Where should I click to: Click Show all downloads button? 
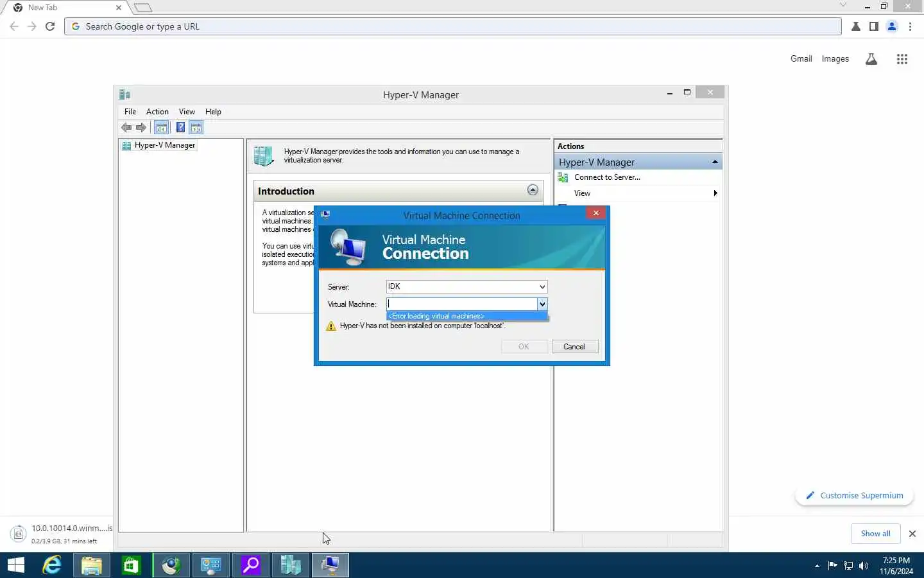[876, 534]
